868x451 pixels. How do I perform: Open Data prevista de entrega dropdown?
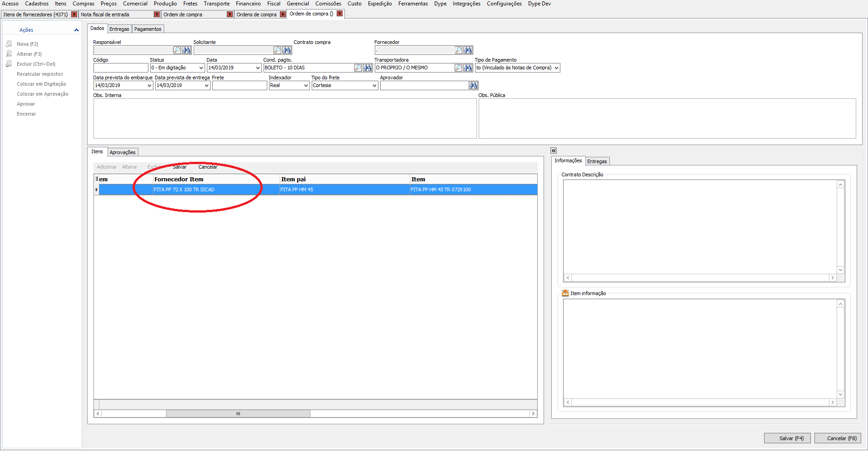click(x=206, y=85)
